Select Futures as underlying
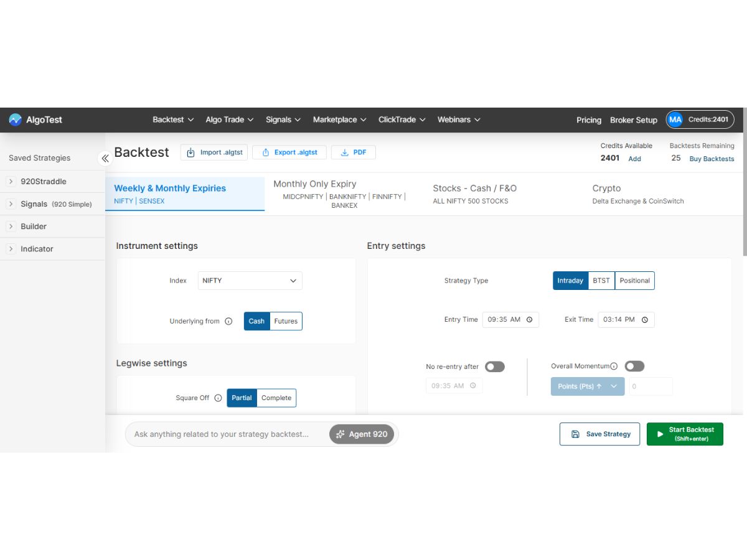747x560 pixels. [x=286, y=321]
